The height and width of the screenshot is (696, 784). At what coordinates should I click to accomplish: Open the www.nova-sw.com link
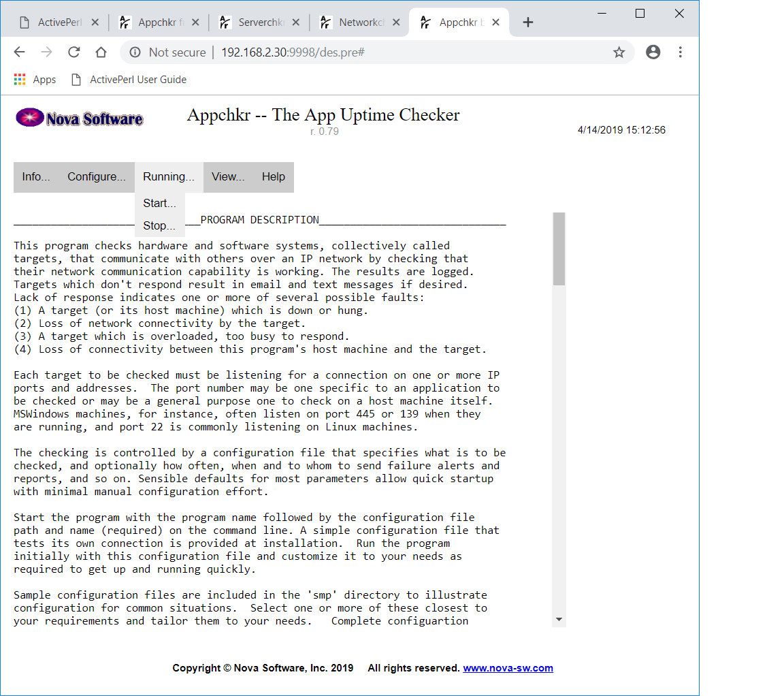coord(508,668)
